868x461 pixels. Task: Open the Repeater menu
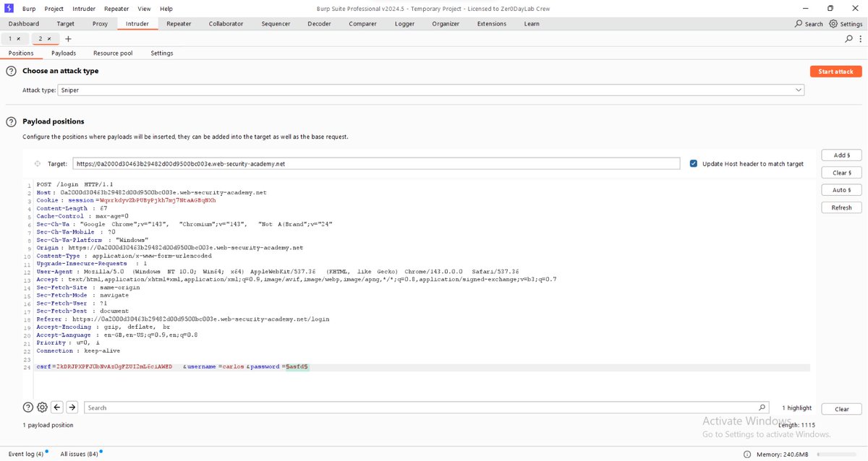(116, 9)
